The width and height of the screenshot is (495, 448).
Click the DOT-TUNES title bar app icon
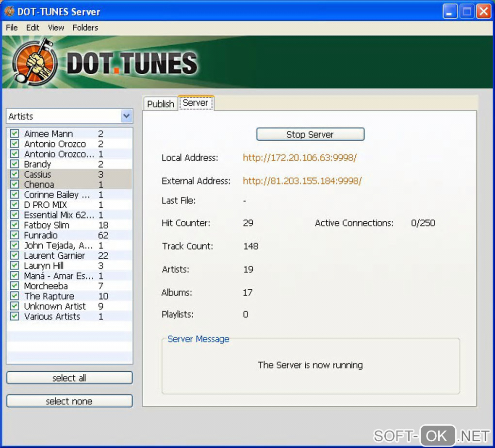[9, 12]
